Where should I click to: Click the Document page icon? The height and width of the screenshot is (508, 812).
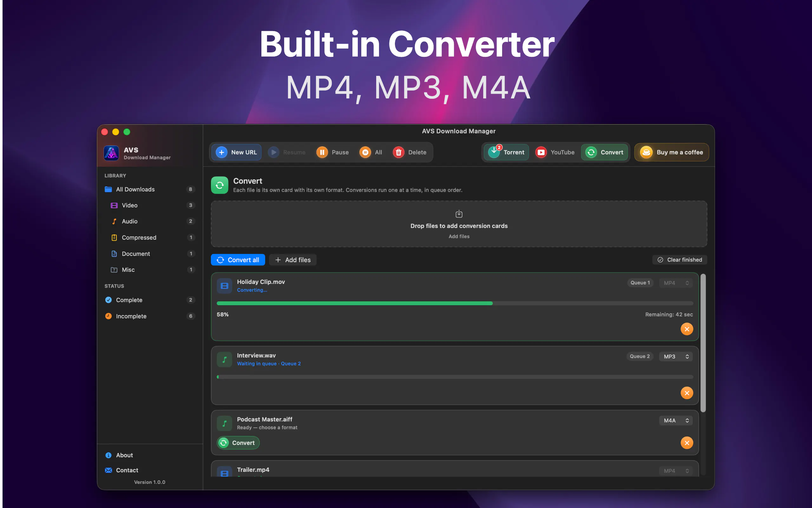click(114, 254)
